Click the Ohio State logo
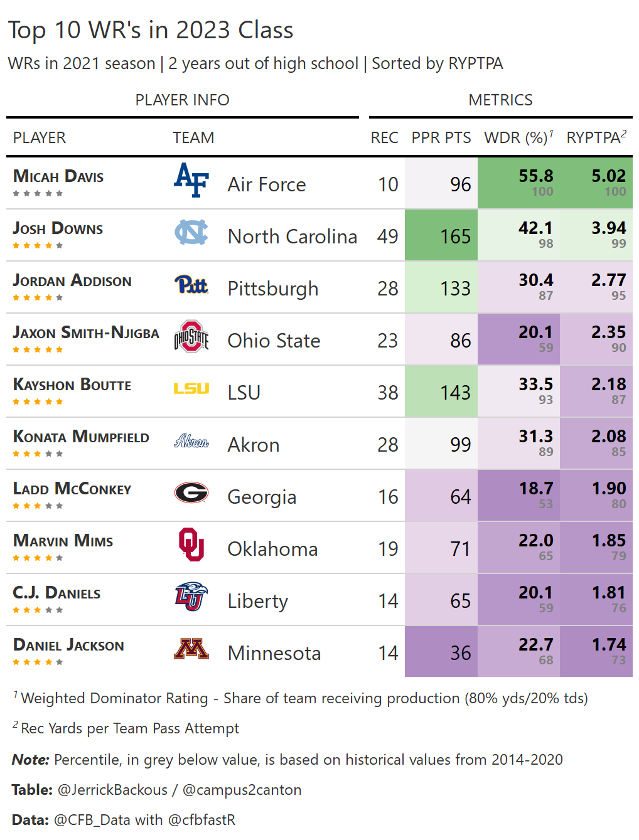639x840 pixels. (191, 337)
